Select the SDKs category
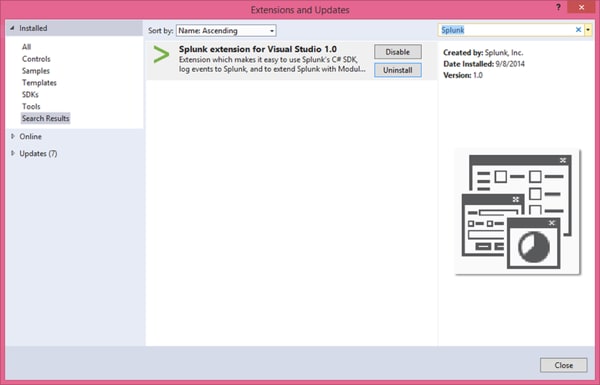 30,95
